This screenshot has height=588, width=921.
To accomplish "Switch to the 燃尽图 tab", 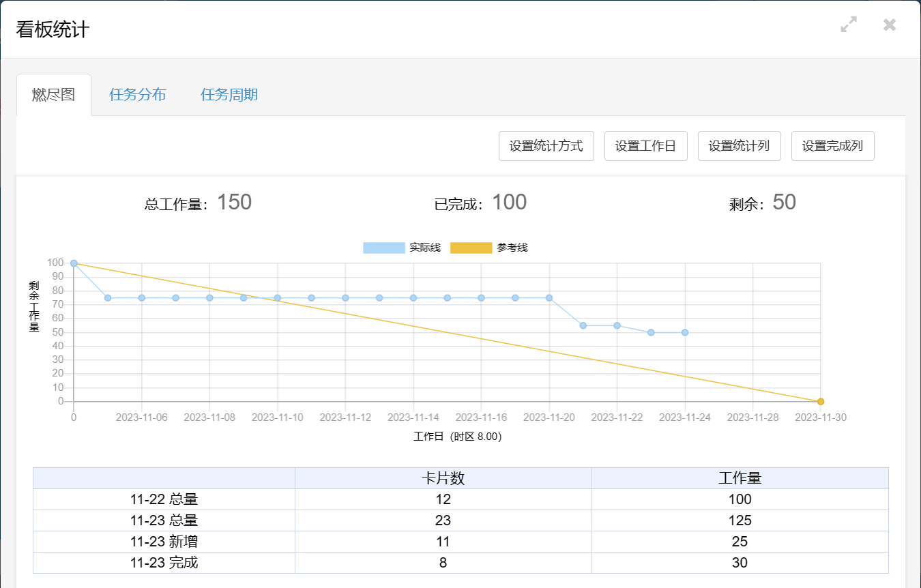I will tap(53, 95).
